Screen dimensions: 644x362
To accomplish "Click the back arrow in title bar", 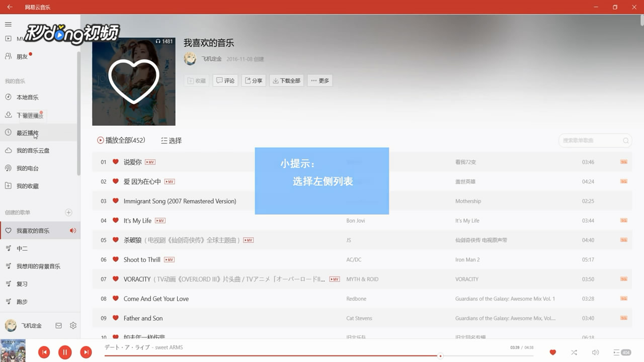I will pos(10,7).
